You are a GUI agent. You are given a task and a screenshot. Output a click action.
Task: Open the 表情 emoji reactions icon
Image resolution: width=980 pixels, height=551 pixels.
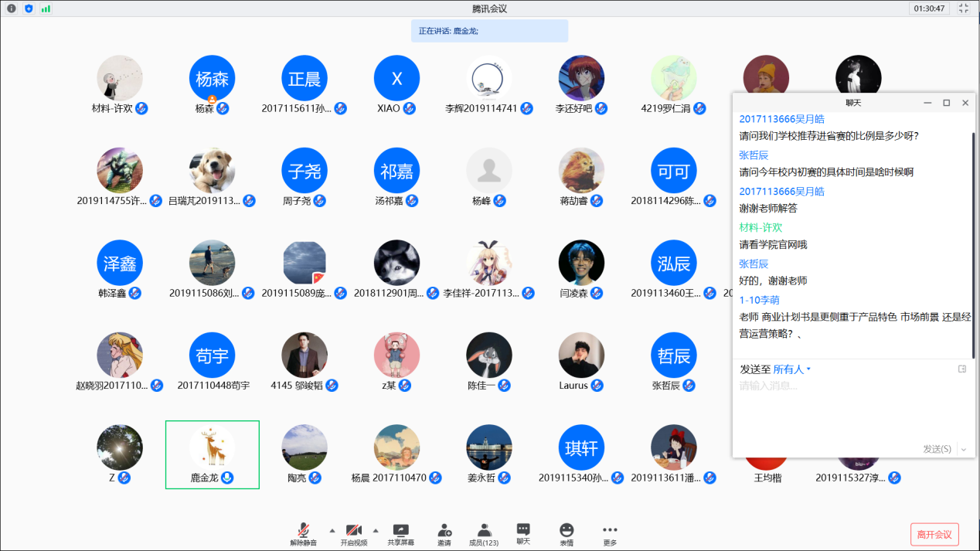coord(567,530)
